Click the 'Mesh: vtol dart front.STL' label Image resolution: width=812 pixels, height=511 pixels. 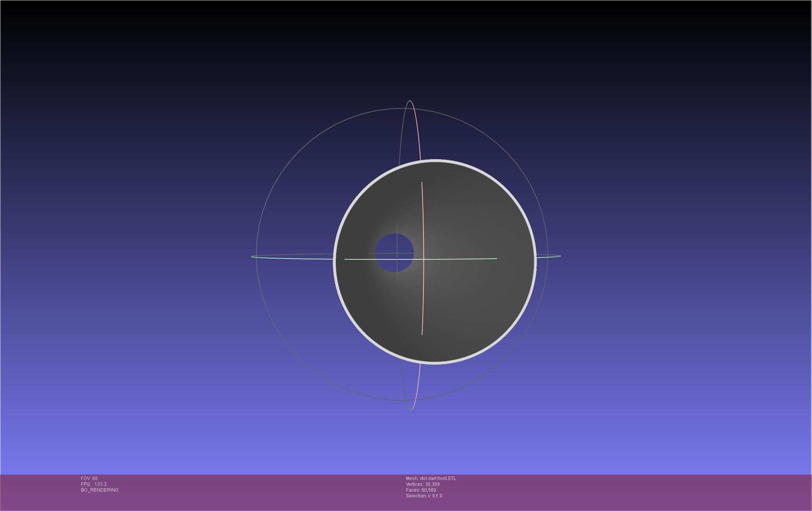pyautogui.click(x=431, y=478)
